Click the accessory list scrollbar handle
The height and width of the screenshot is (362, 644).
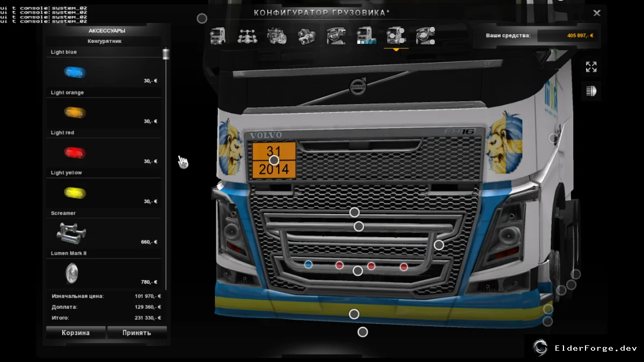click(165, 54)
